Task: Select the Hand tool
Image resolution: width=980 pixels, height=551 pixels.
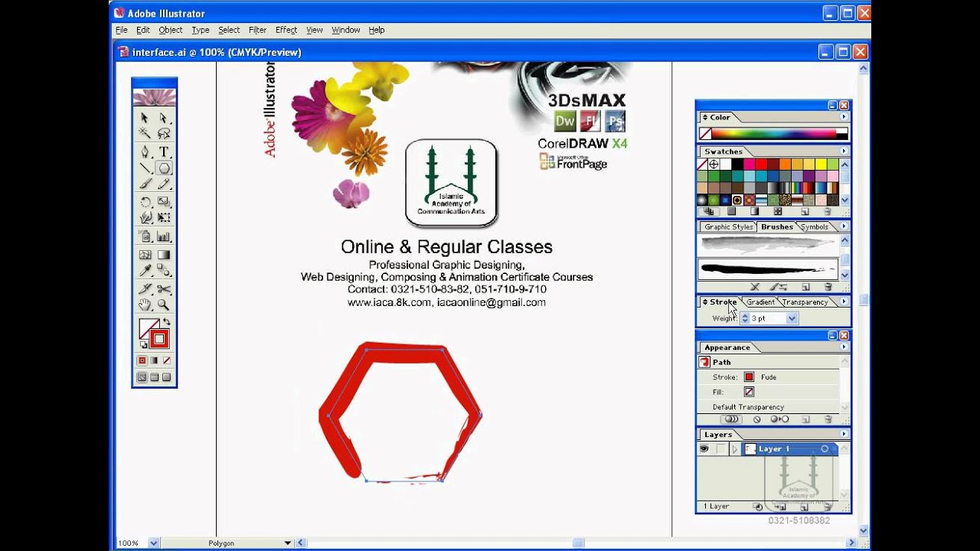Action: (145, 305)
